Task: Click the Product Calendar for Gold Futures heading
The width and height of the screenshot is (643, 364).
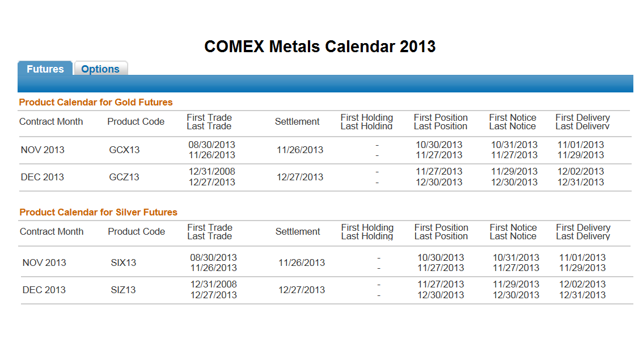Action: pos(96,103)
